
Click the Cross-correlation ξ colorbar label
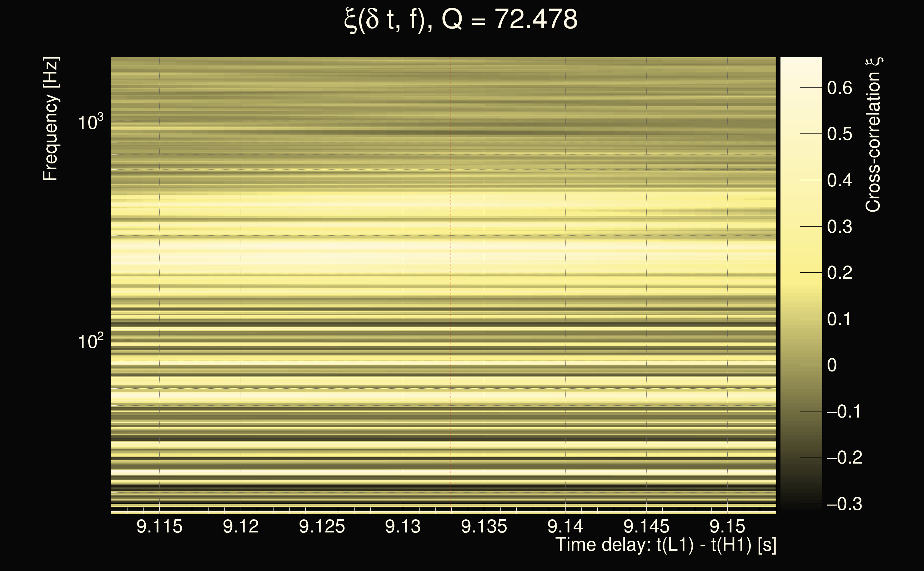pos(873,135)
